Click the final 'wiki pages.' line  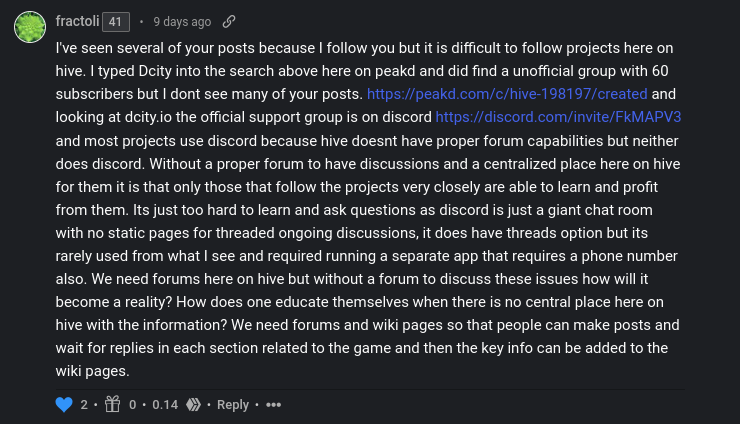point(92,371)
